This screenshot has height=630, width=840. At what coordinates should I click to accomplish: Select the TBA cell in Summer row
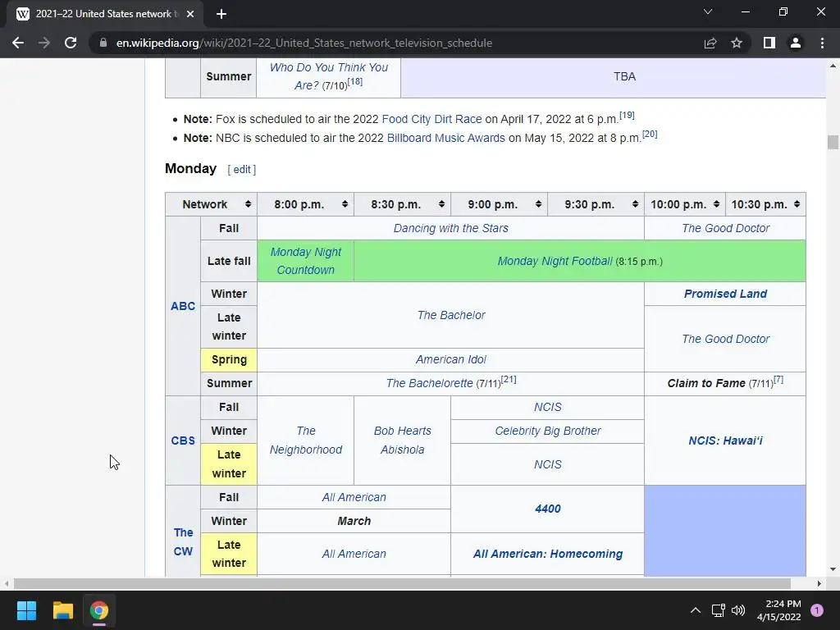(x=614, y=76)
